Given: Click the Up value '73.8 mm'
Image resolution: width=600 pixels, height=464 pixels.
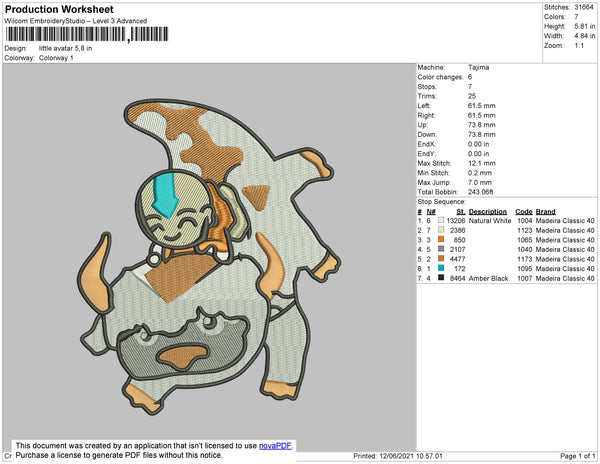Looking at the screenshot, I should point(482,125).
